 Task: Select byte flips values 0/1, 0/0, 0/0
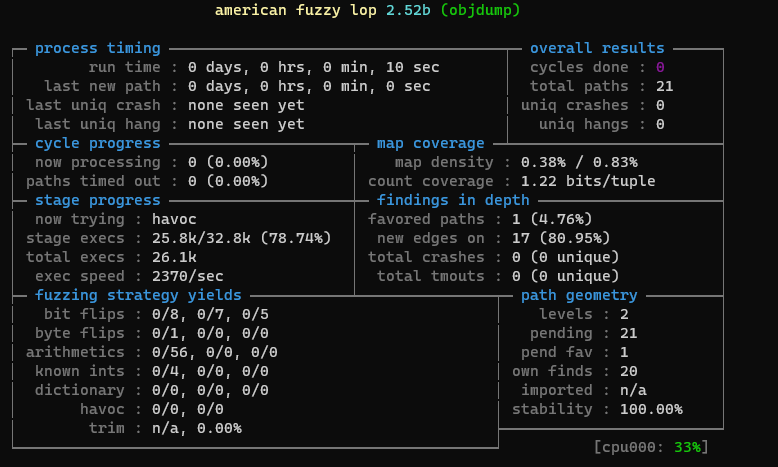coord(210,333)
